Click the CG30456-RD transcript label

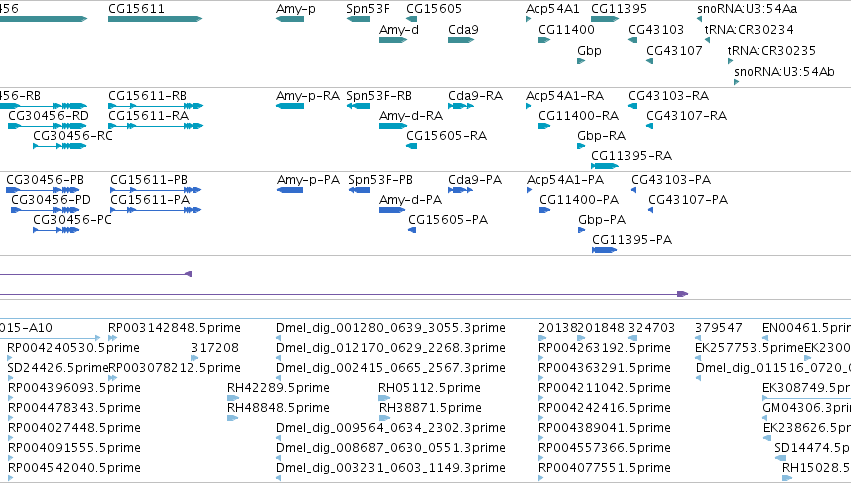48,116
